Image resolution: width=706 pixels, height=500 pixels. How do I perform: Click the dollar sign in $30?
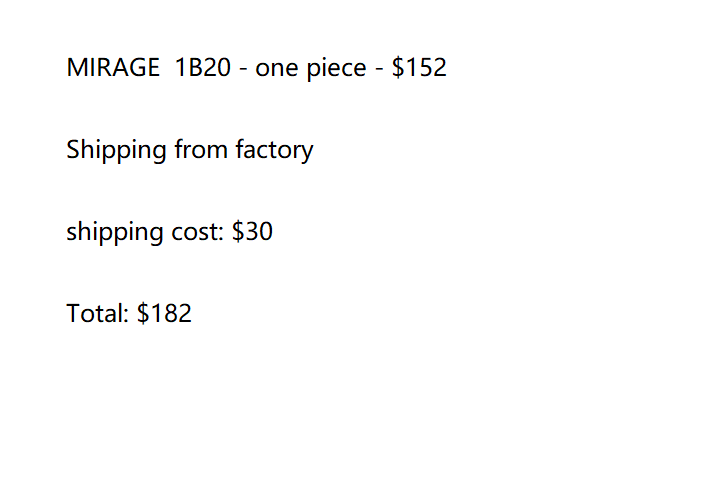click(238, 232)
